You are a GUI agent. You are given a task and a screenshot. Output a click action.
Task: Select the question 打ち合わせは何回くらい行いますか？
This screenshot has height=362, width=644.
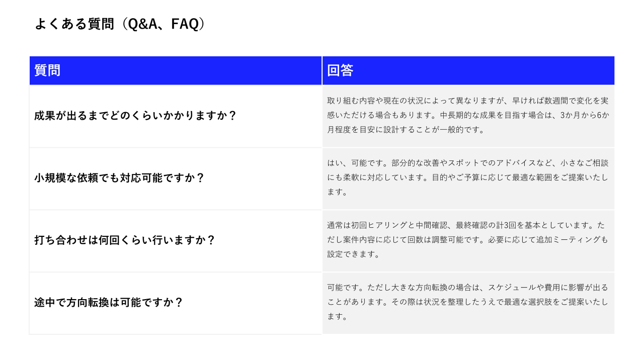click(125, 240)
